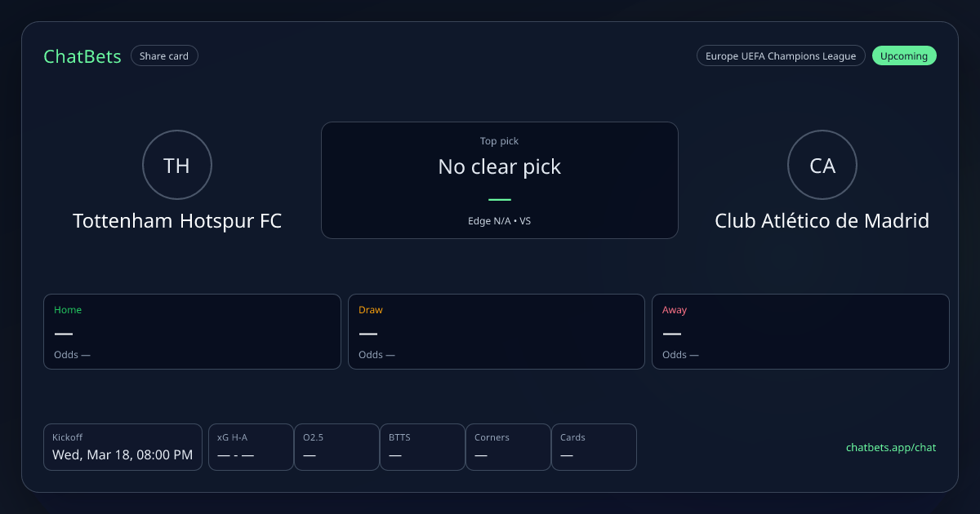980x514 pixels.
Task: Open the chatbets.app/chat link
Action: [x=891, y=448]
